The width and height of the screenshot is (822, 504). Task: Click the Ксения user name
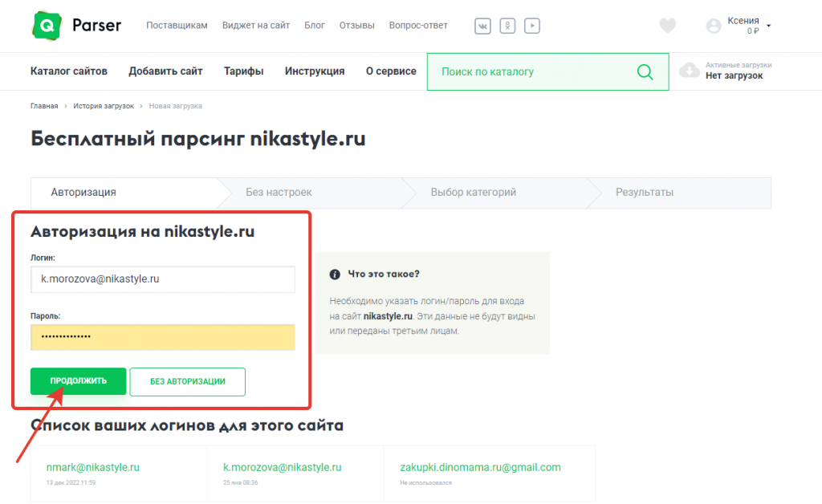[743, 20]
